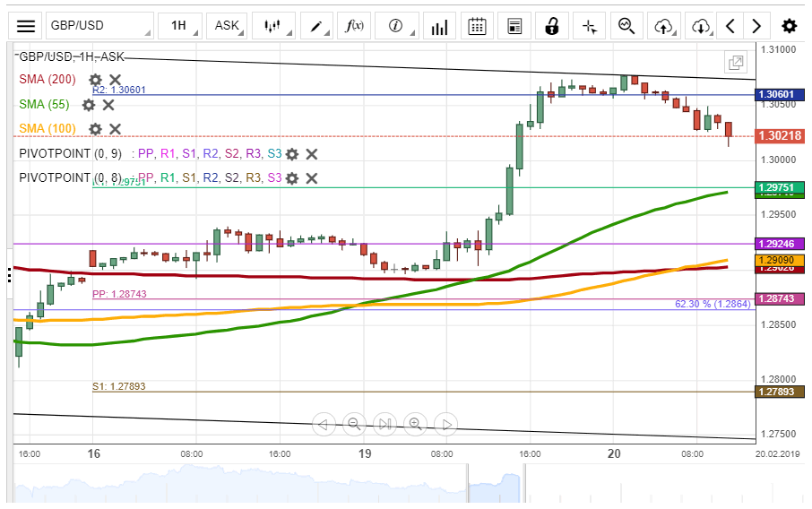Expand the 1H timeframe selector
The width and height of the screenshot is (812, 509).
178,26
